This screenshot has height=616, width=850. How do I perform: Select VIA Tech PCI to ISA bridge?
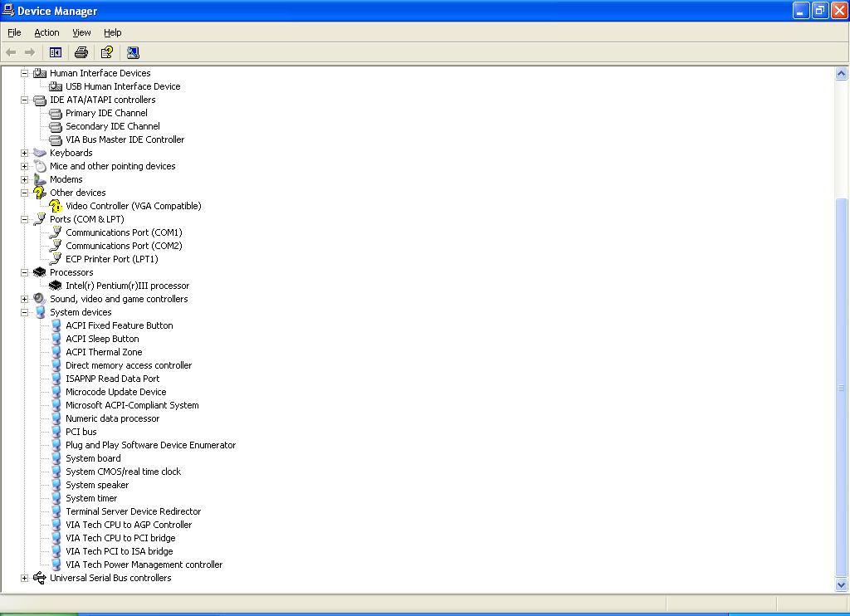click(x=120, y=551)
